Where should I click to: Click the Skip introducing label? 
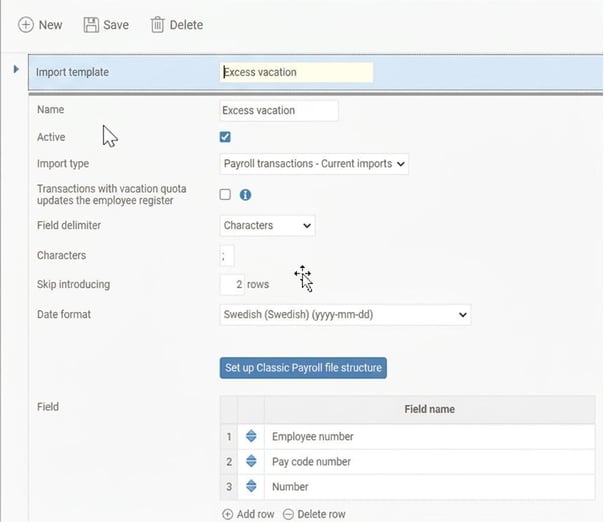[x=73, y=284]
